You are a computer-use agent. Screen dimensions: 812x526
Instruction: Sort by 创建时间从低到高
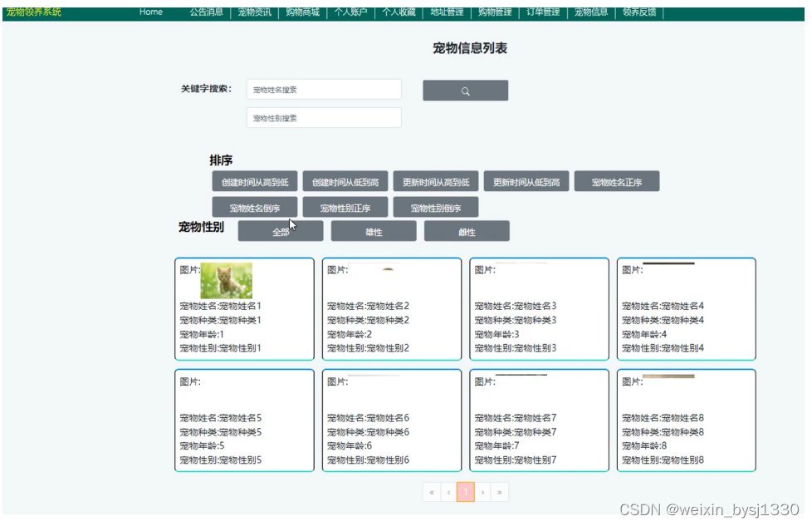coord(345,181)
